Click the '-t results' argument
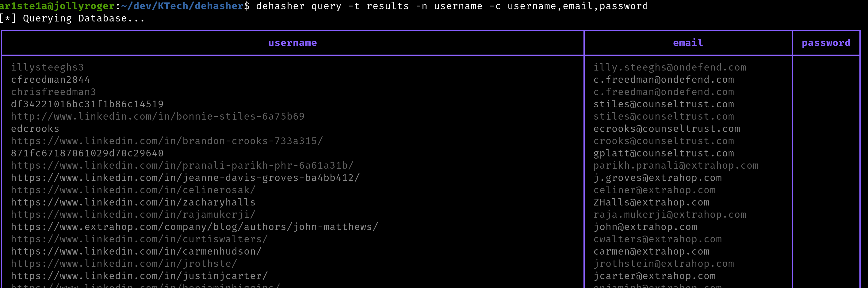Screen dimensions: 868x288 [379, 6]
